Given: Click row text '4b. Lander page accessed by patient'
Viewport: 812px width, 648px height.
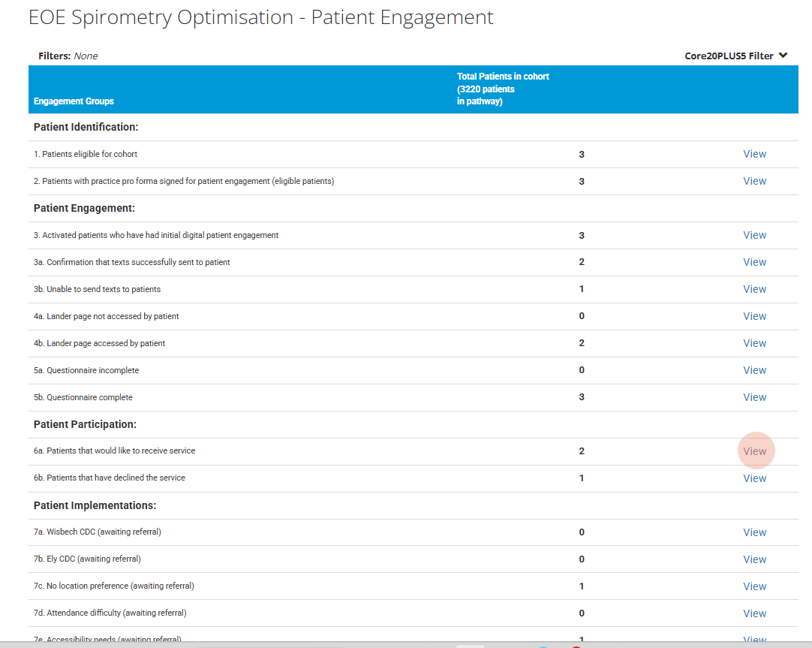Looking at the screenshot, I should click(99, 343).
